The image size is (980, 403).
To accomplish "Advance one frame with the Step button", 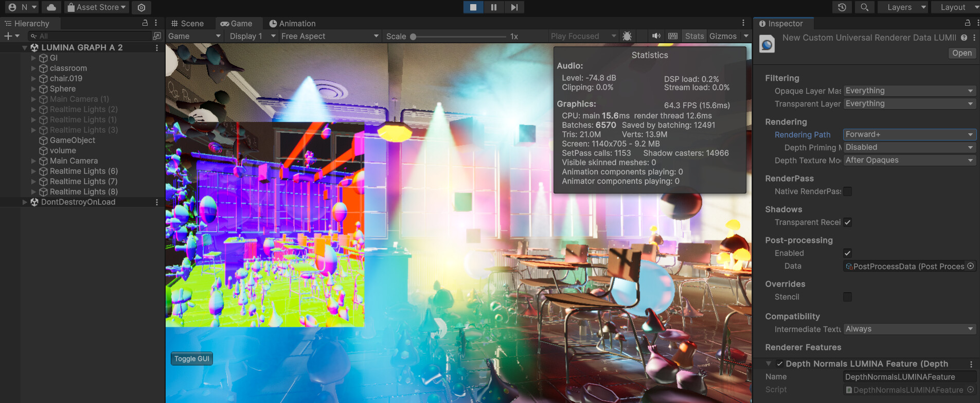I will coord(514,7).
